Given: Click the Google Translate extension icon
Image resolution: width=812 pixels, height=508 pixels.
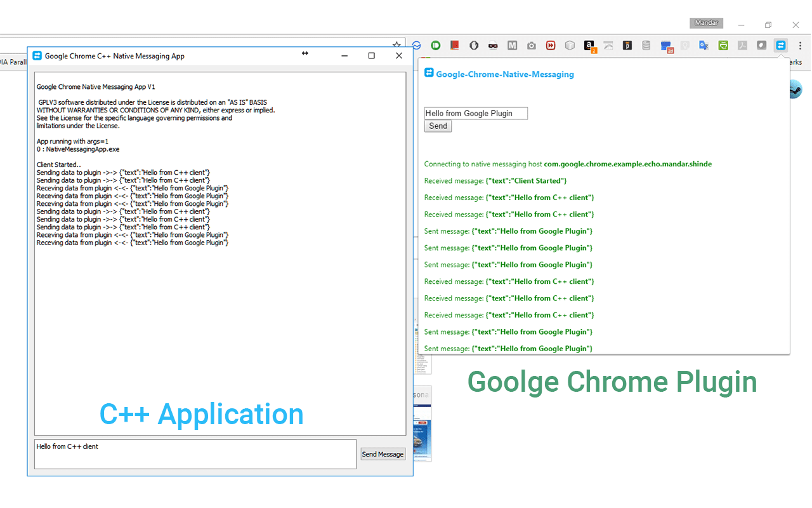Looking at the screenshot, I should (704, 46).
